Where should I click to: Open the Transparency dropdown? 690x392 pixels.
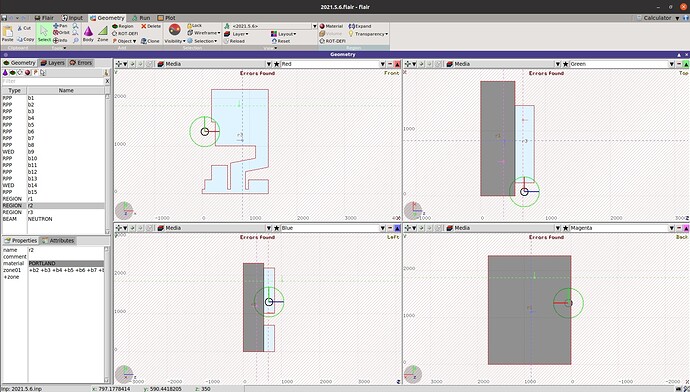(368, 34)
